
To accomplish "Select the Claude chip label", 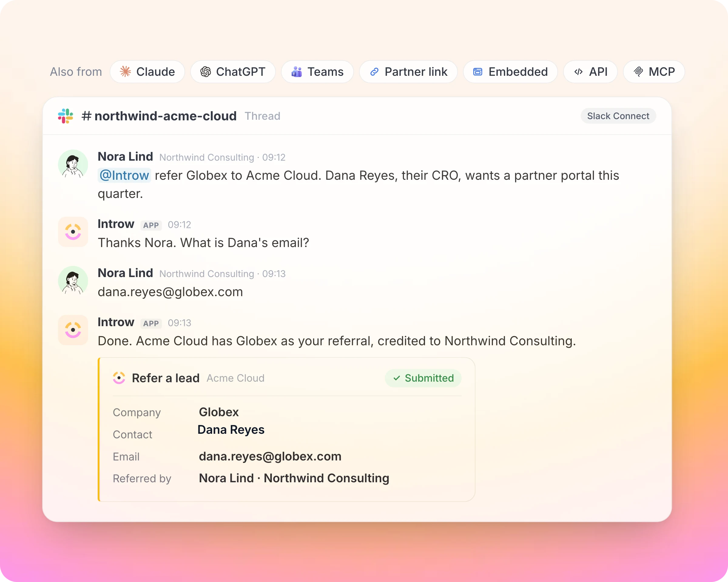I will click(155, 72).
